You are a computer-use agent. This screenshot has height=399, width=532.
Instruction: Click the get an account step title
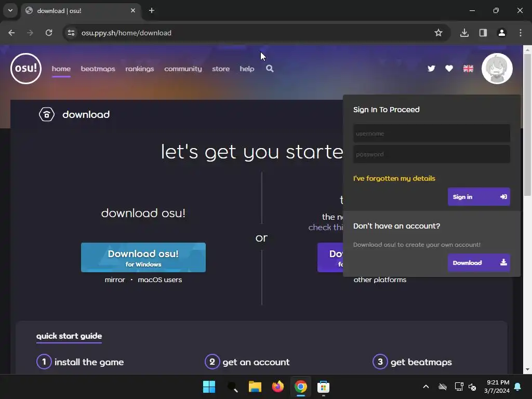256,362
